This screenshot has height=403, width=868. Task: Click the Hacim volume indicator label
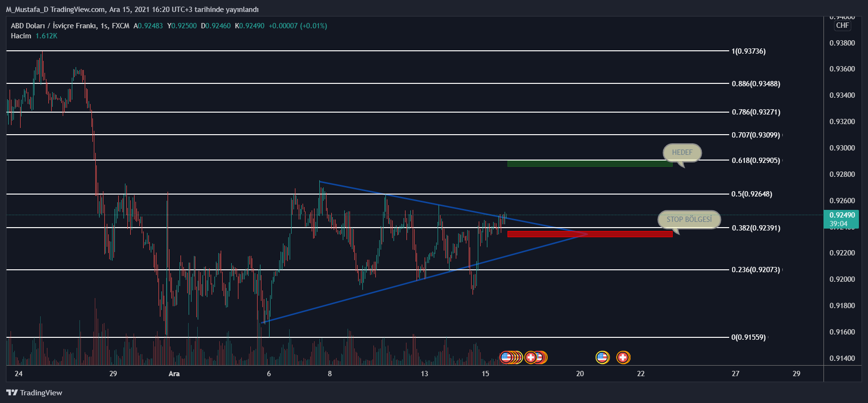pyautogui.click(x=21, y=36)
